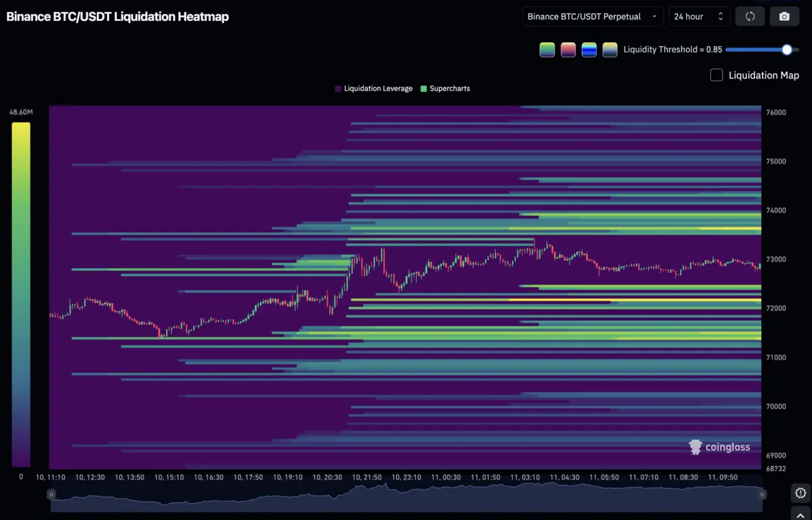Click the refresh data icon
Image resolution: width=812 pixels, height=520 pixels.
coord(750,16)
